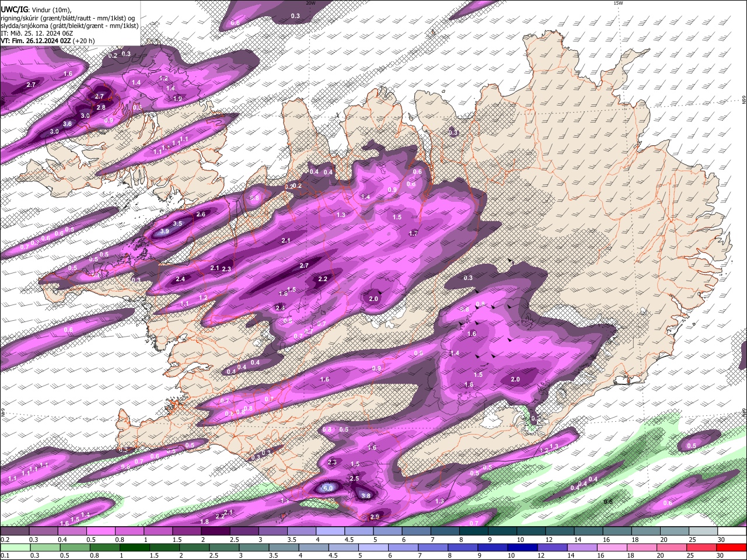Click the 1.7 precipitation label on the map
This screenshot has width=747, height=560.
click(x=413, y=233)
